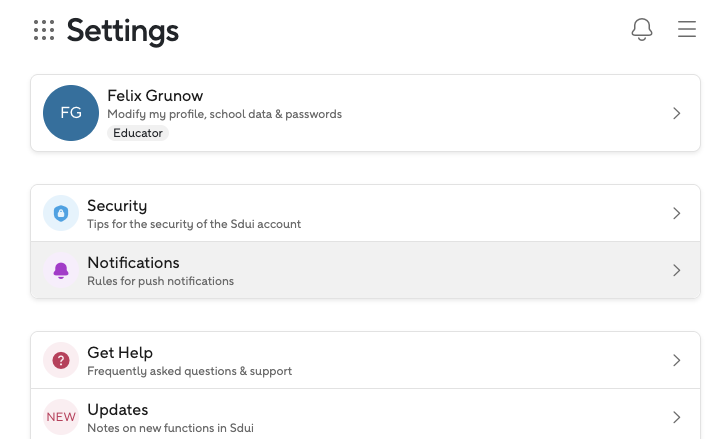The width and height of the screenshot is (727, 439).
Task: Expand the Security row chevron
Action: (x=677, y=213)
